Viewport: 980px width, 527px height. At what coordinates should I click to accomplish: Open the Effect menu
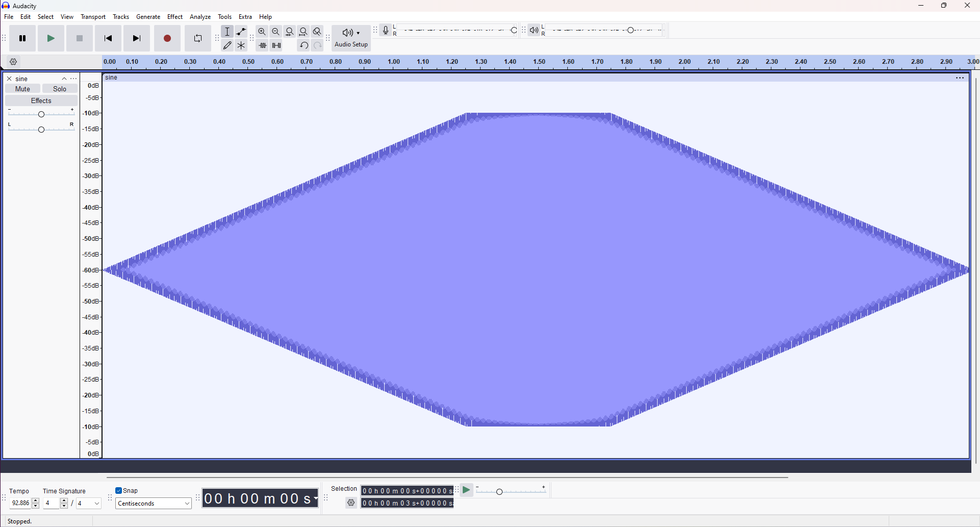pos(175,16)
